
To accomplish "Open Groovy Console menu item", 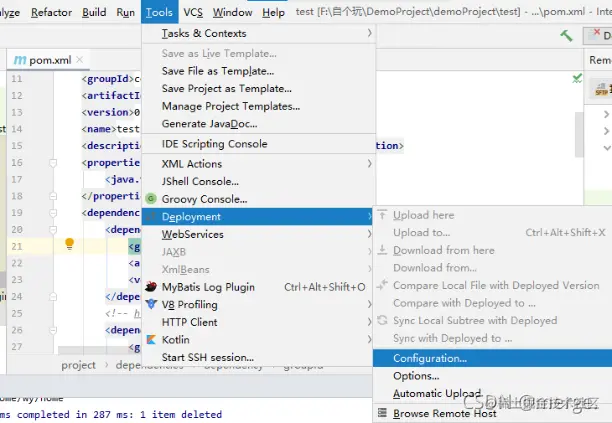I will pos(258,199).
